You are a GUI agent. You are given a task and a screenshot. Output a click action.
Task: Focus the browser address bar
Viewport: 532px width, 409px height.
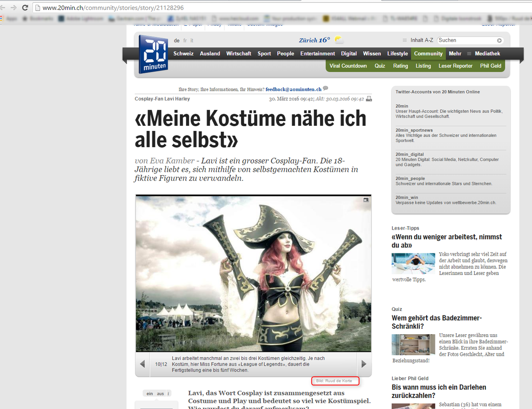point(282,7)
